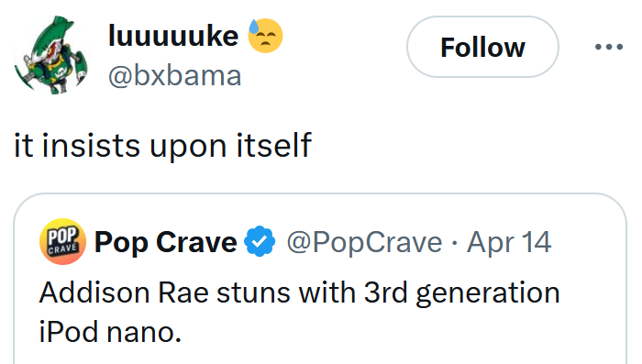The image size is (642, 364).
Task: Click the "POP" lettering in the logo
Action: [x=62, y=236]
